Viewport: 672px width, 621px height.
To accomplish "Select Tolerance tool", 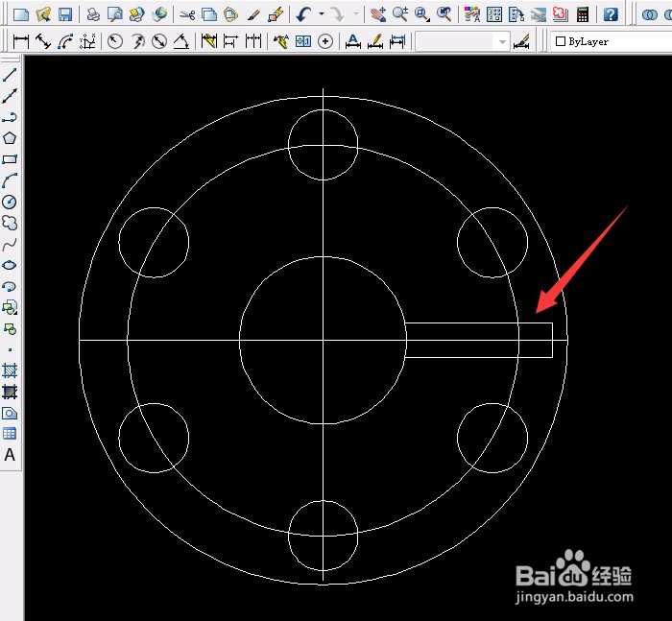I will pyautogui.click(x=303, y=41).
